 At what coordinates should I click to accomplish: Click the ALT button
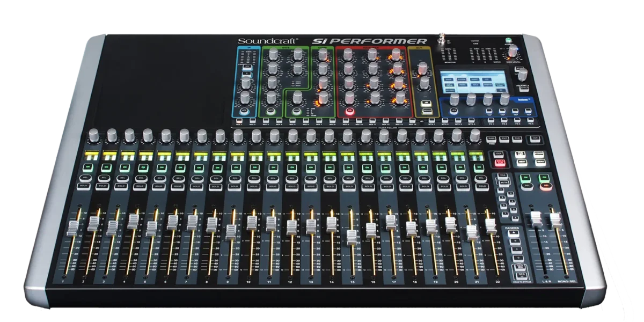(x=535, y=138)
